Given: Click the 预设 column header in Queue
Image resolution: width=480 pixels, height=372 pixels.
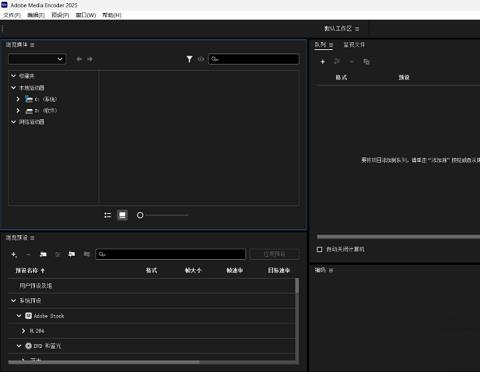Looking at the screenshot, I should click(404, 77).
